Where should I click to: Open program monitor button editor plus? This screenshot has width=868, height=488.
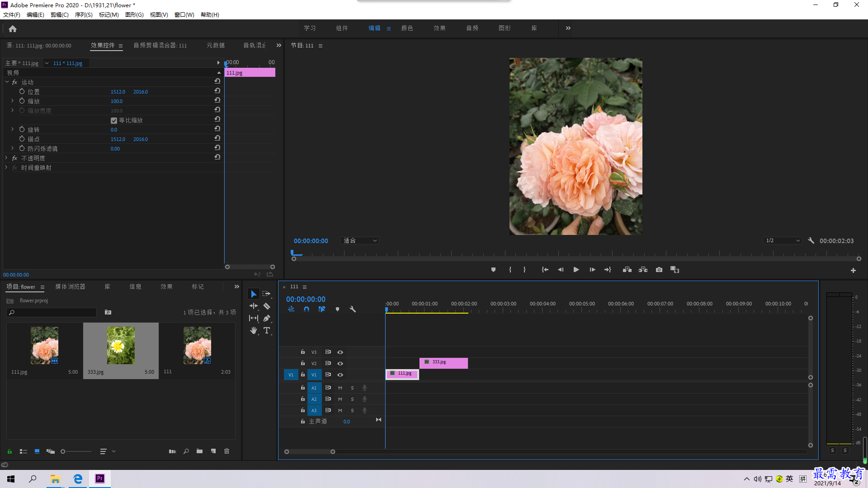(x=853, y=271)
